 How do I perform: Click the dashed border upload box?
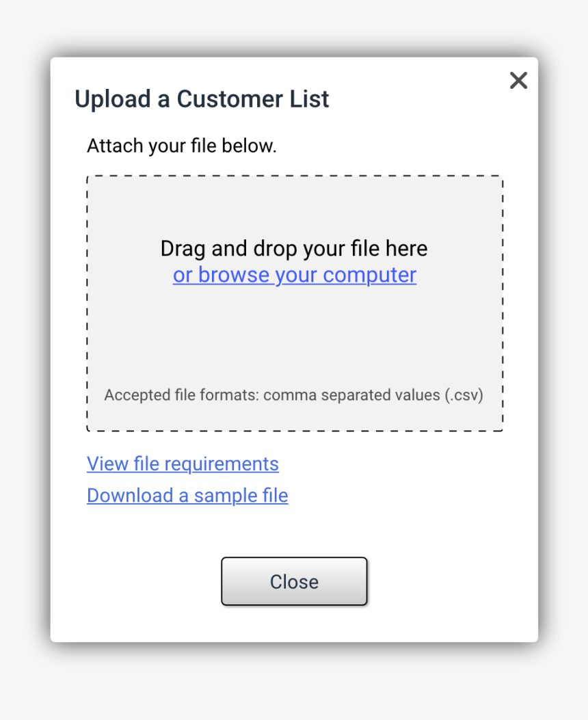click(x=294, y=303)
